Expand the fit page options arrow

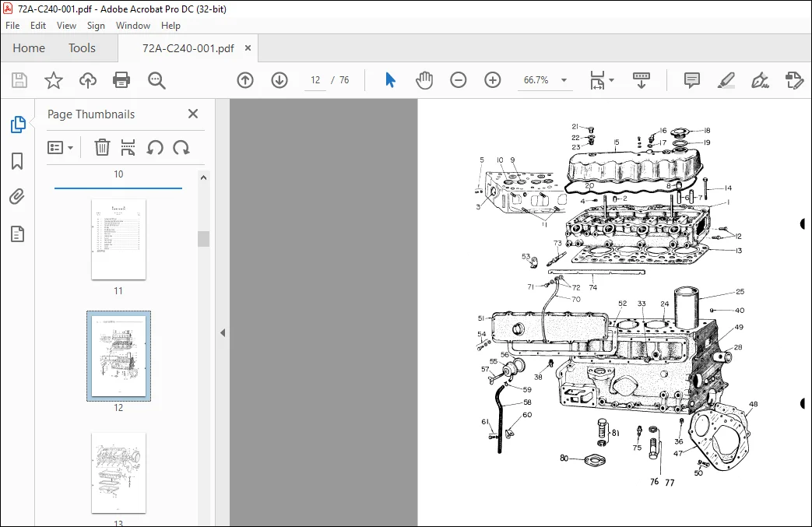click(x=612, y=80)
